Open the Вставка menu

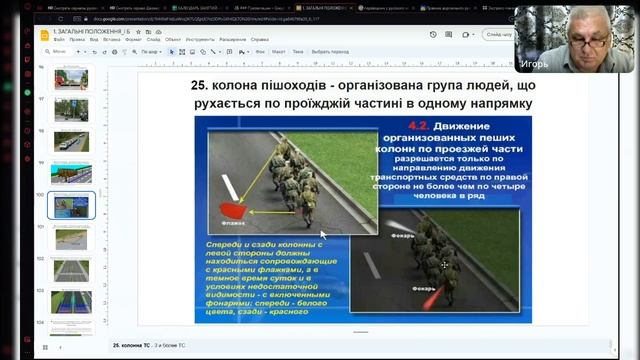pyautogui.click(x=111, y=40)
